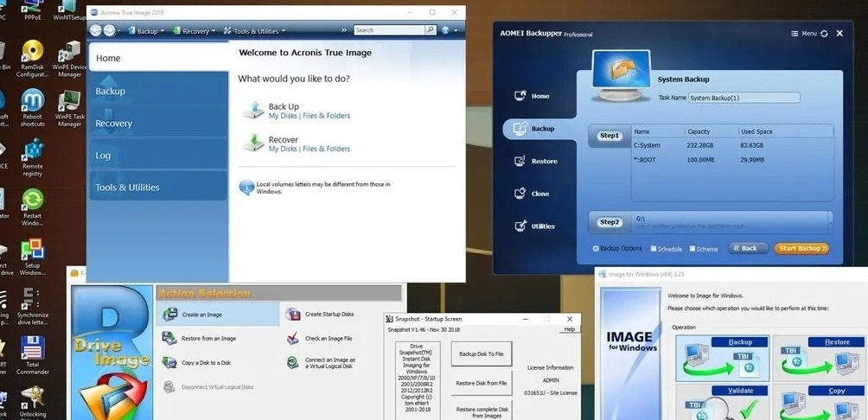Click the AOMEI Task Name field
The height and width of the screenshot is (420, 868).
pyautogui.click(x=744, y=98)
